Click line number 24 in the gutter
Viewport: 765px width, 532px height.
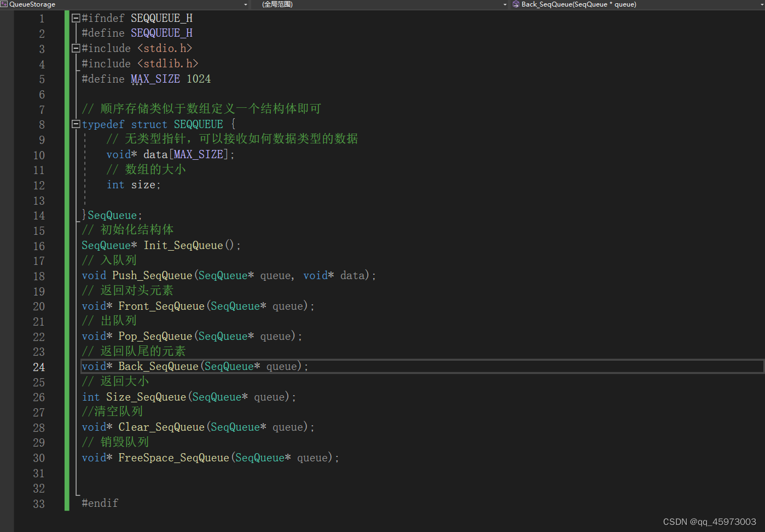point(39,367)
